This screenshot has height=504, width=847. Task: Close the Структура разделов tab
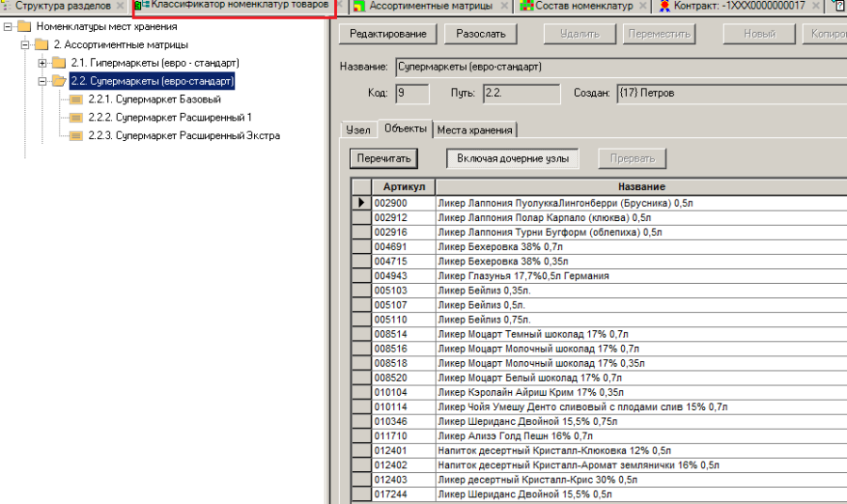click(120, 6)
